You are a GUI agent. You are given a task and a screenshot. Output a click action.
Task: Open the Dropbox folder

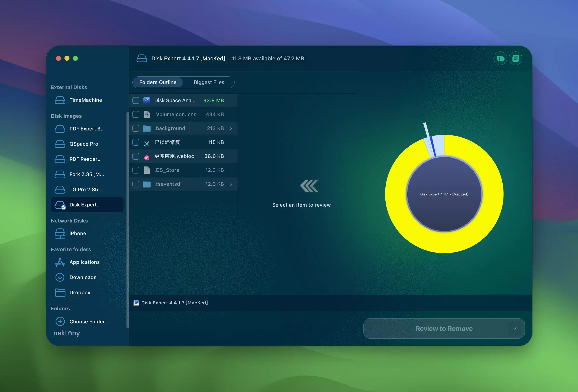pyautogui.click(x=80, y=292)
